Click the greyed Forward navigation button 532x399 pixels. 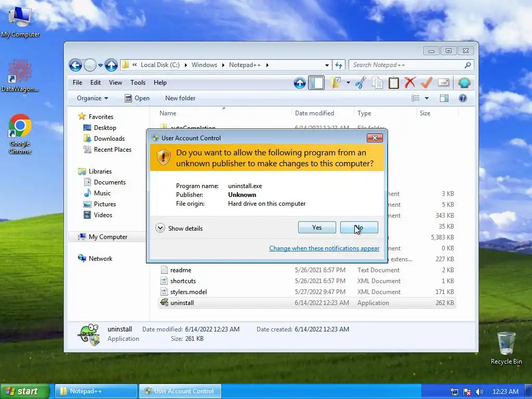click(x=90, y=65)
